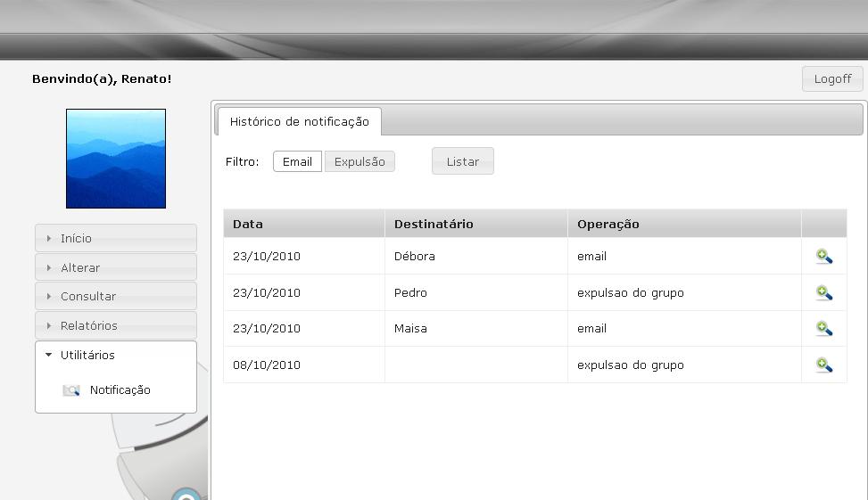The height and width of the screenshot is (500, 868).
Task: Select the Maisa recipient cell
Action: click(x=476, y=329)
